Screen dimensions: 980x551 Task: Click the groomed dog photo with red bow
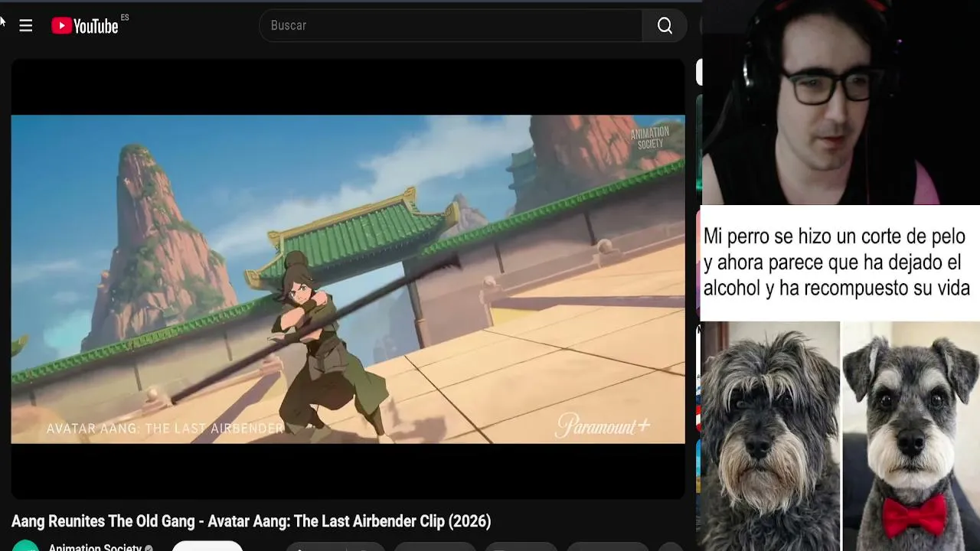911,436
